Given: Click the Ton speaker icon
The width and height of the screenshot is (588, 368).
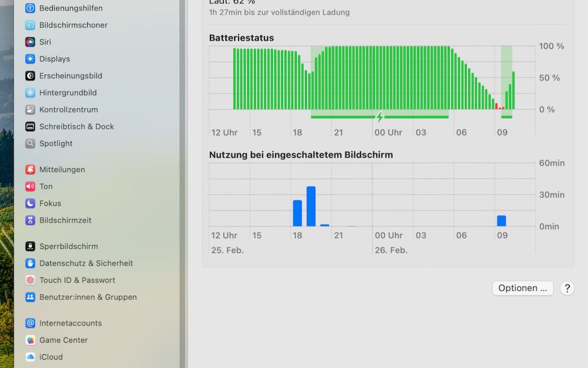Looking at the screenshot, I should [30, 186].
